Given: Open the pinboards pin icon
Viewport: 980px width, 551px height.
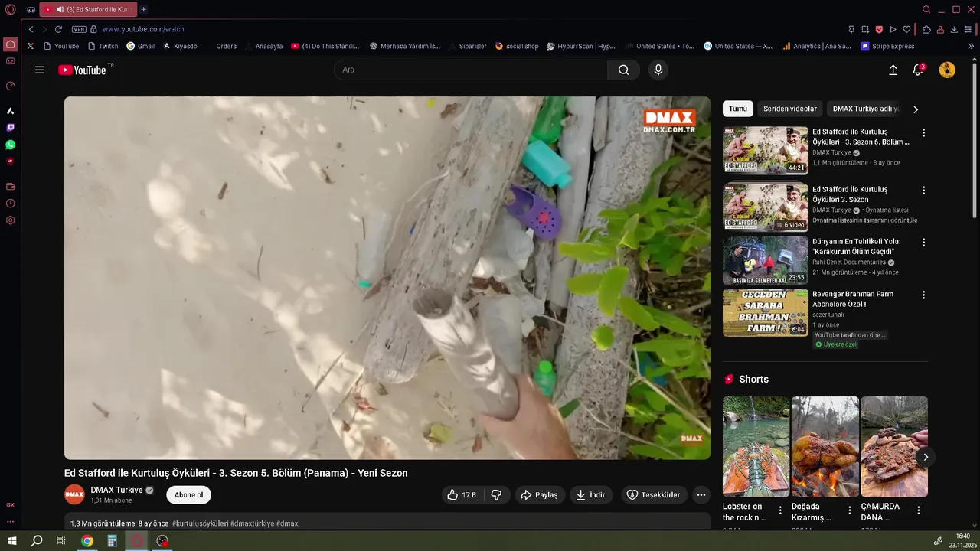Looking at the screenshot, I should 851,29.
